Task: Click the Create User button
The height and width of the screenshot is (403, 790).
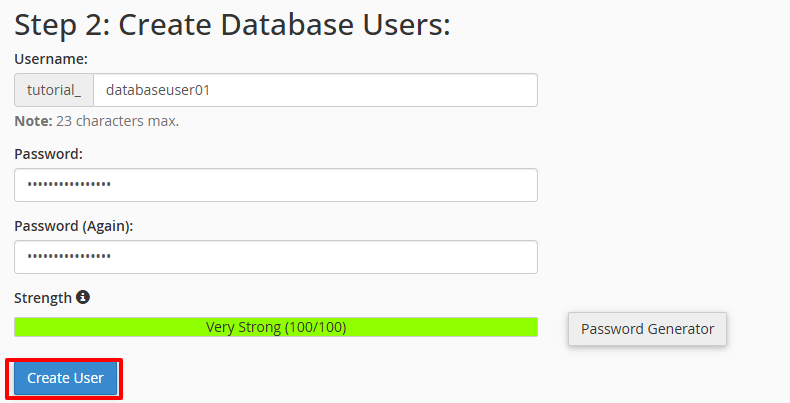Action: click(65, 378)
